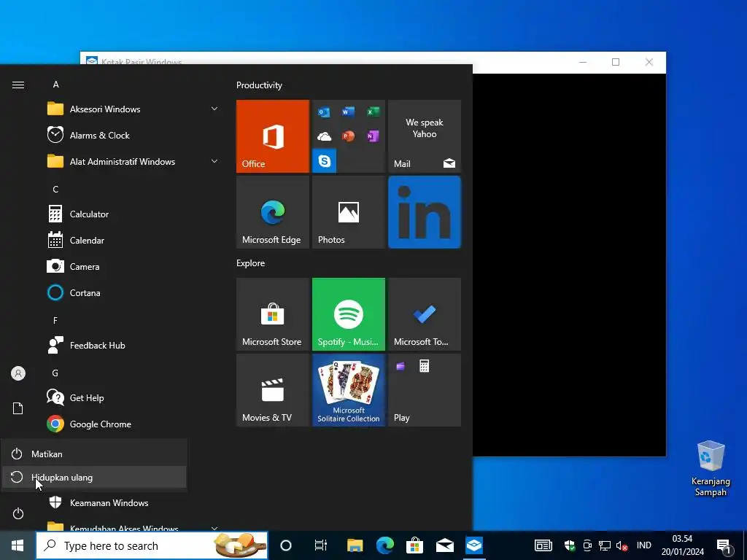
Task: Launch Cortana from app list
Action: tap(133, 293)
